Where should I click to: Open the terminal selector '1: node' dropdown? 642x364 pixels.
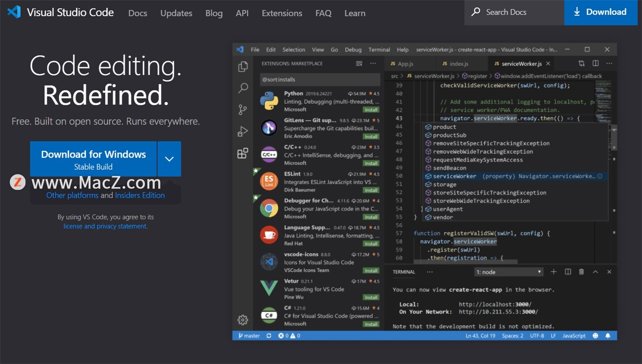pyautogui.click(x=509, y=272)
